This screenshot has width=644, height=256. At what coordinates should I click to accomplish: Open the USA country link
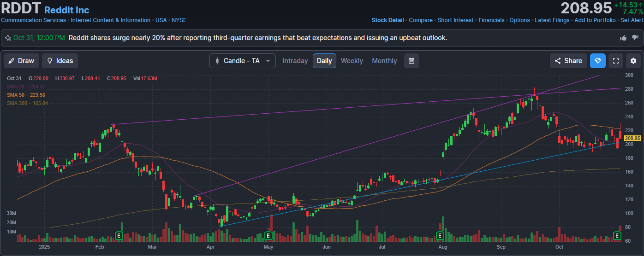click(161, 20)
